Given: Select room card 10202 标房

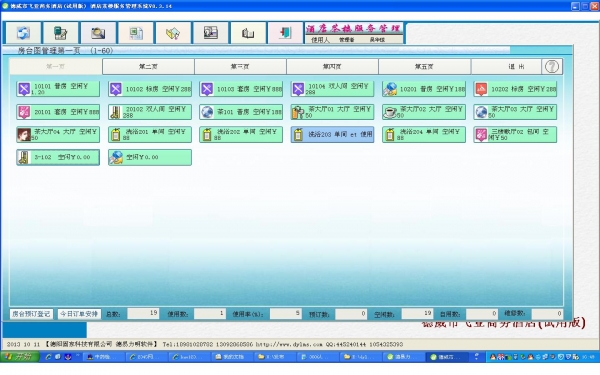Looking at the screenshot, I should [515, 89].
